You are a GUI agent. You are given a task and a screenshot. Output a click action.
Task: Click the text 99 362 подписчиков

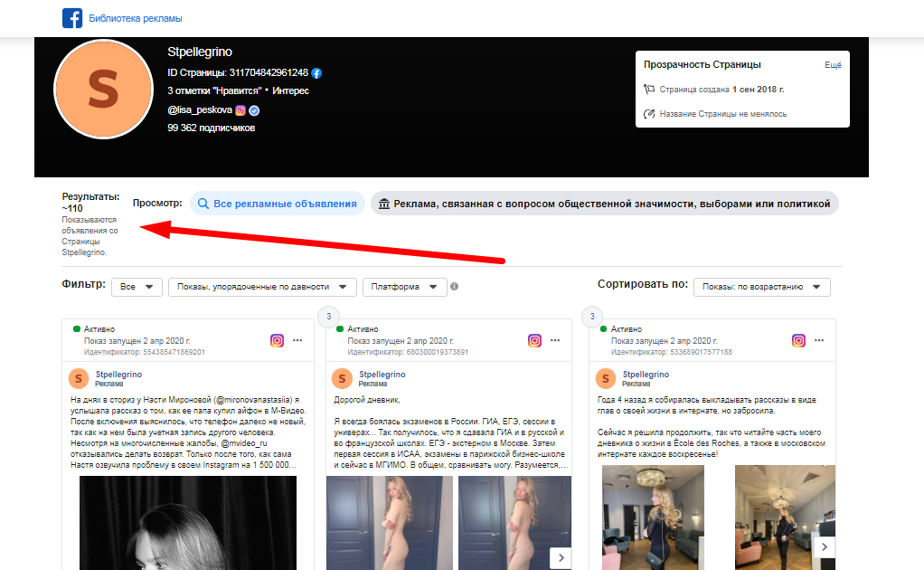(211, 128)
